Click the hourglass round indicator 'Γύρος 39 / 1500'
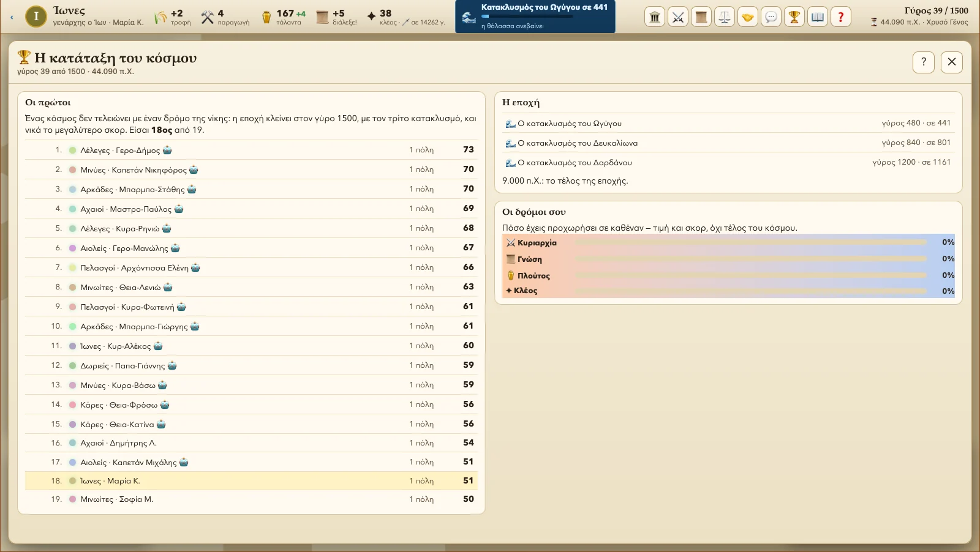The image size is (980, 552). coord(936,10)
